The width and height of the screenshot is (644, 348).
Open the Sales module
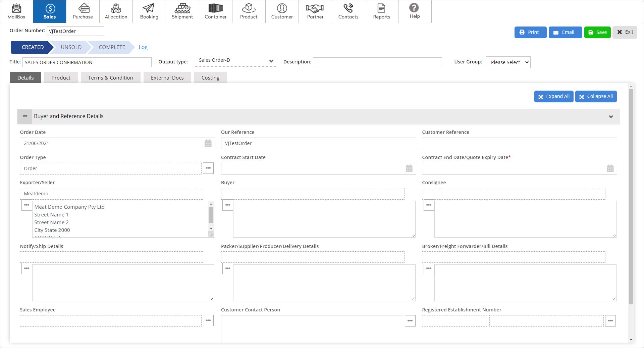coord(50,11)
